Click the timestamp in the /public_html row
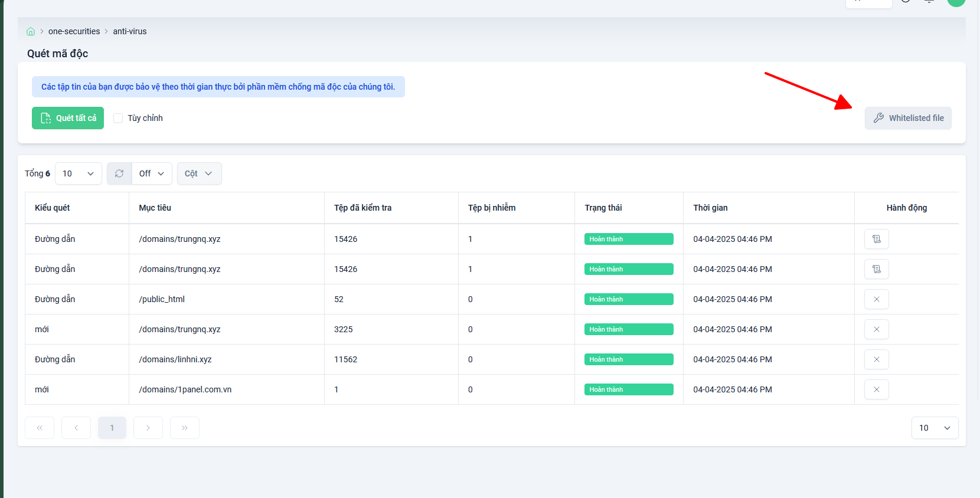The width and height of the screenshot is (980, 498). [x=733, y=299]
